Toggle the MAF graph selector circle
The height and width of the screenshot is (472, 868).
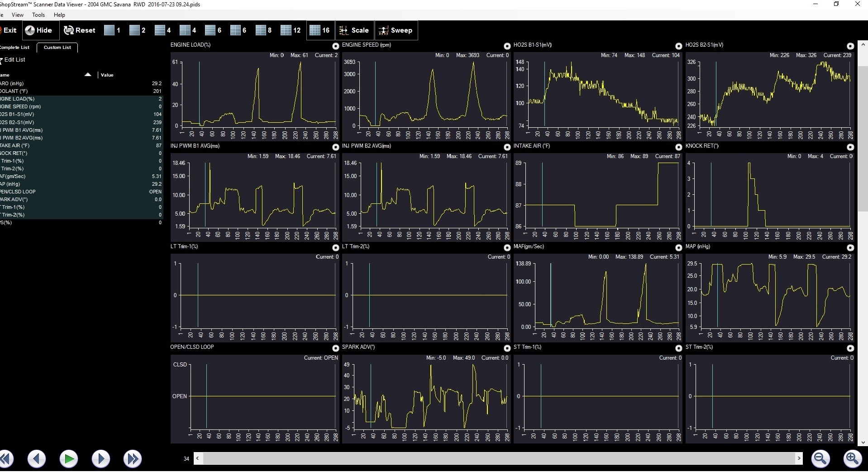[x=678, y=248]
